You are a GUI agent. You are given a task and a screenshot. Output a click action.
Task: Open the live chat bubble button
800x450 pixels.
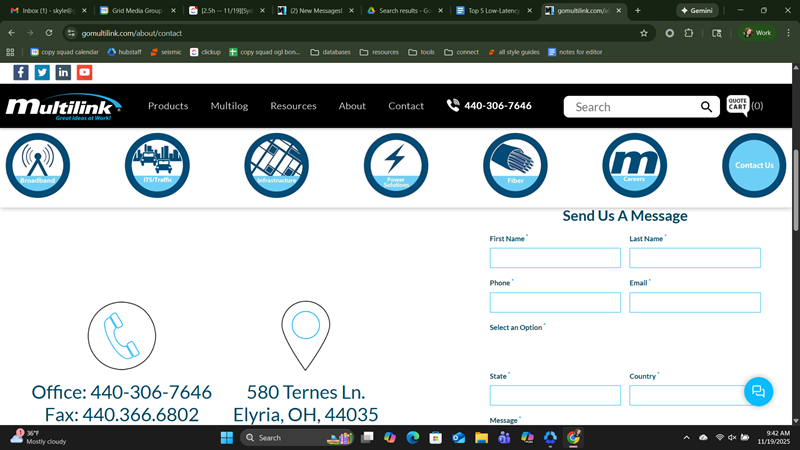coord(758,391)
